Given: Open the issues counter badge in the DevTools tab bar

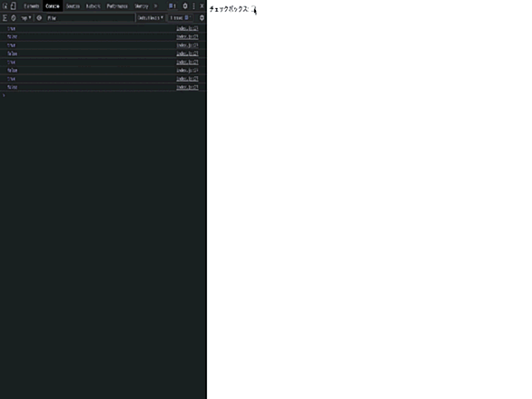Looking at the screenshot, I should pyautogui.click(x=172, y=6).
